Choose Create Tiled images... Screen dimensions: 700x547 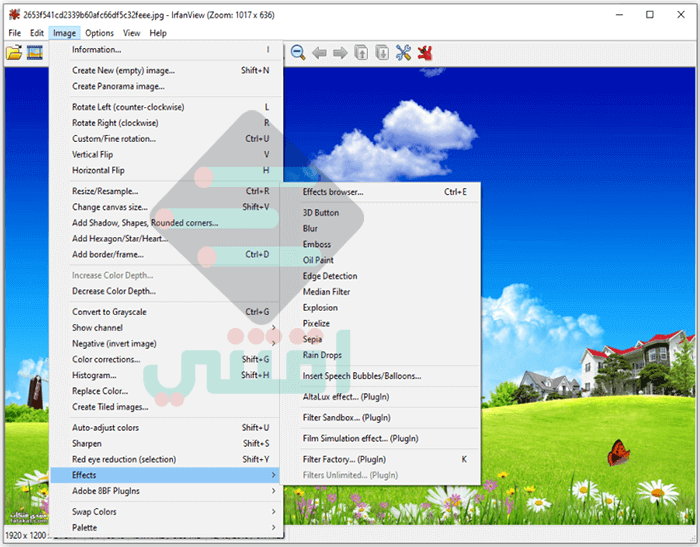[x=166, y=407]
